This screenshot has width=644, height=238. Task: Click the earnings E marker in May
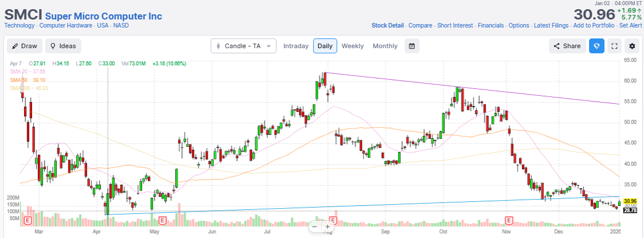tap(162, 221)
